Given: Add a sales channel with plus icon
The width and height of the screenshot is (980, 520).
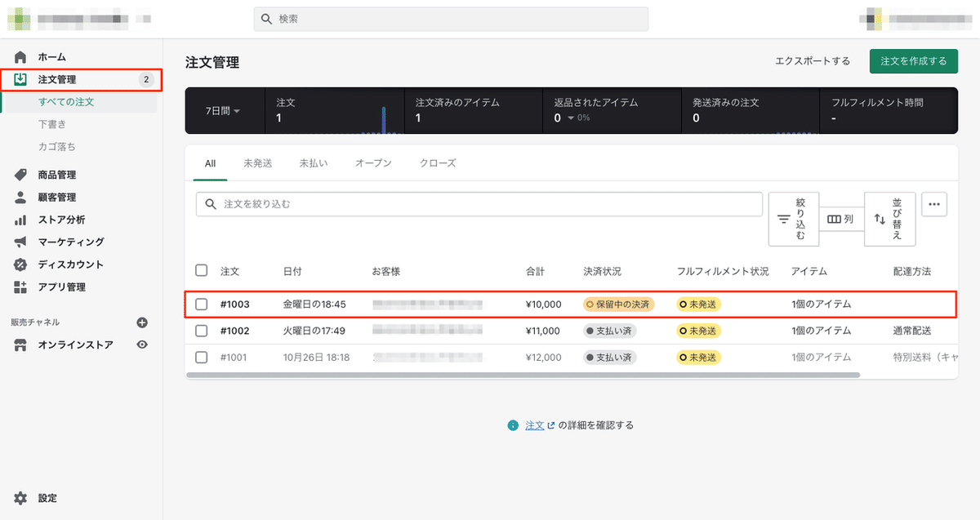Looking at the screenshot, I should pyautogui.click(x=142, y=322).
